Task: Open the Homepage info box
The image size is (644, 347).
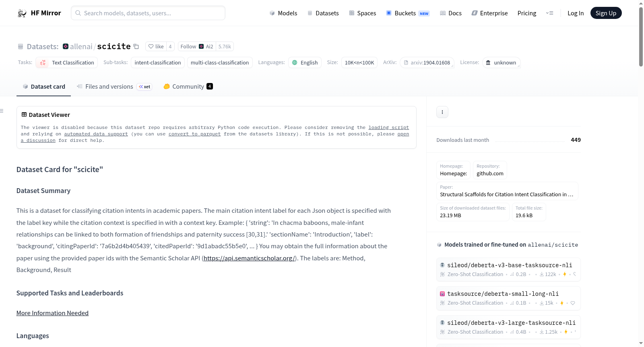Action: (x=453, y=170)
